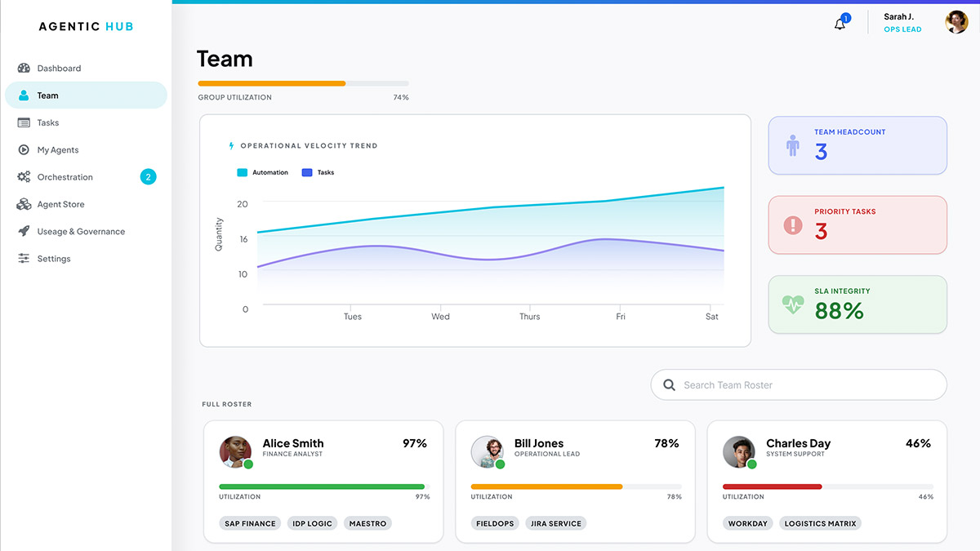The height and width of the screenshot is (551, 980).
Task: Click the Orchestration gears icon
Action: 24,177
